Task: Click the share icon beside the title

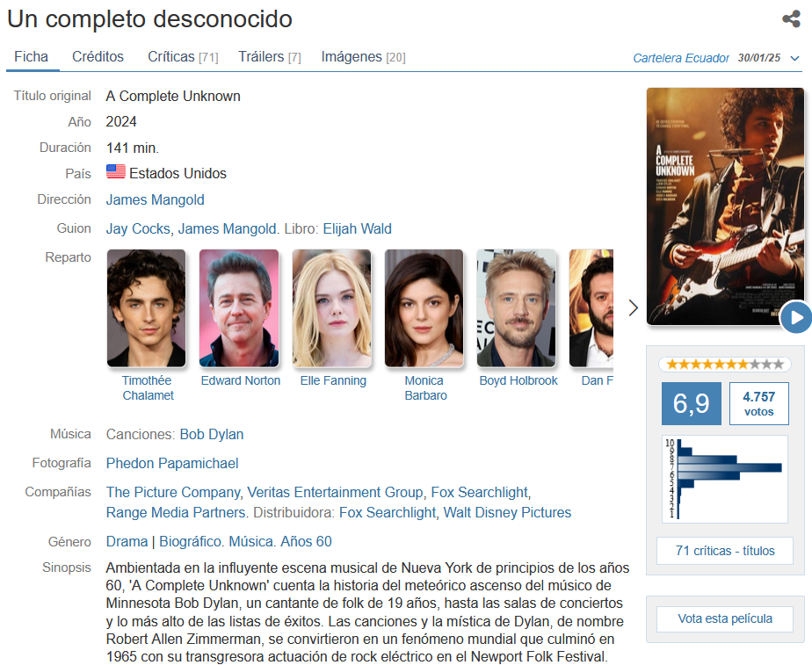Action: pos(791,19)
